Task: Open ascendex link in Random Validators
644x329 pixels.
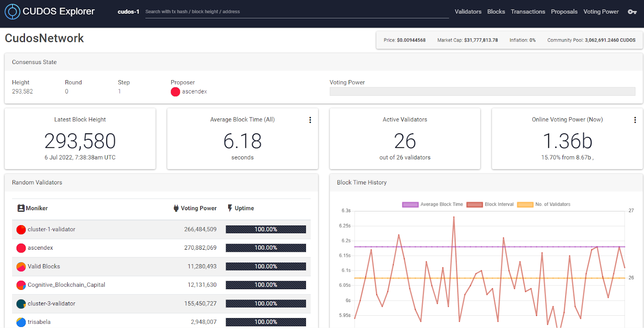Action: pos(40,248)
